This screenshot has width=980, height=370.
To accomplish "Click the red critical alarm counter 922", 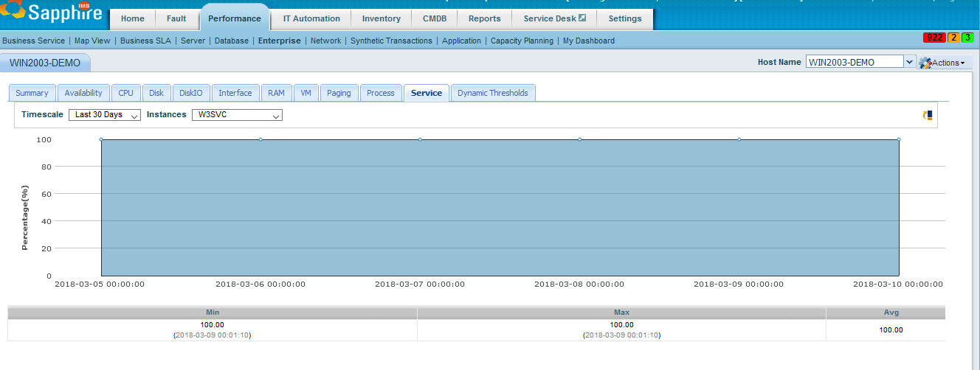I will (935, 38).
